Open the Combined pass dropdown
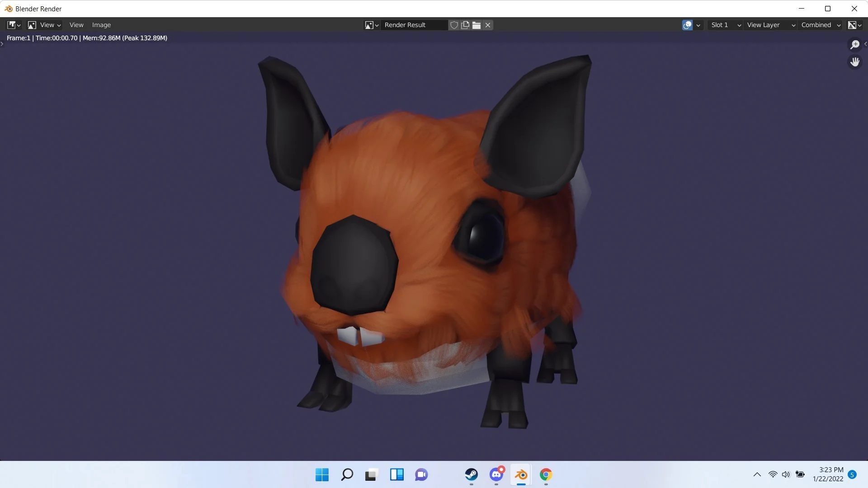868x488 pixels. pos(821,25)
